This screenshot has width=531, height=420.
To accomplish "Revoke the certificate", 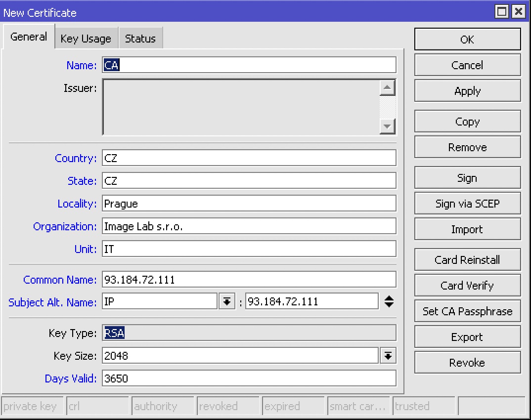I will click(x=467, y=363).
